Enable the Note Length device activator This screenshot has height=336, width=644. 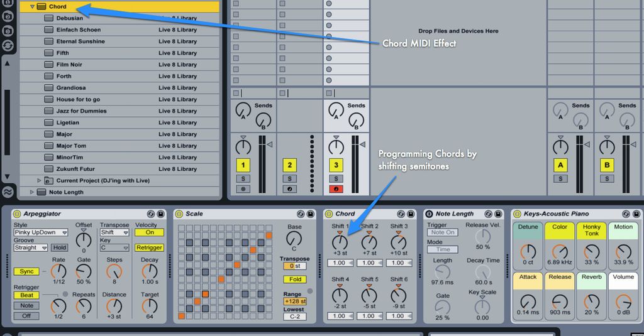click(x=429, y=214)
